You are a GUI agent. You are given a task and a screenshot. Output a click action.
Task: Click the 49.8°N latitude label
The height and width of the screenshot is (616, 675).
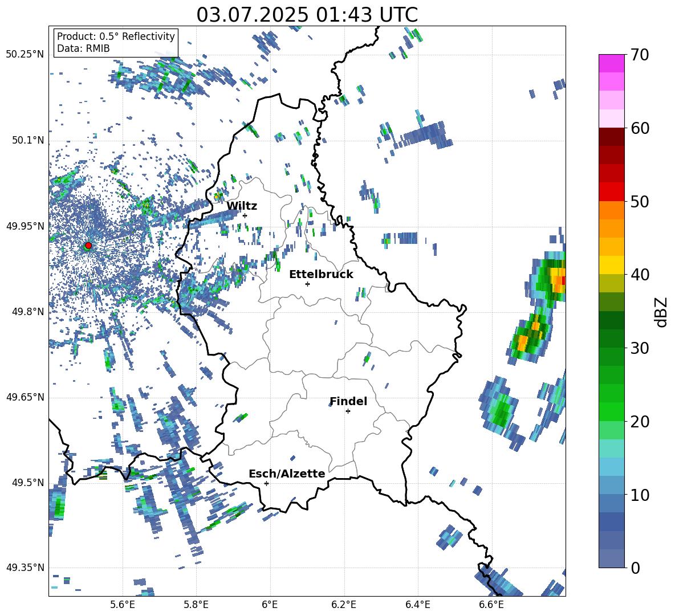coord(27,312)
